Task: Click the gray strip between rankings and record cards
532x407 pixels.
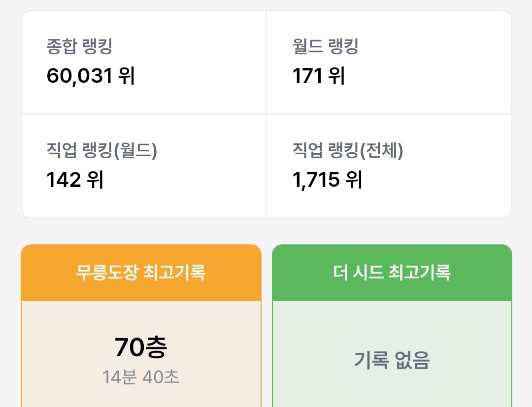Action: [266, 231]
